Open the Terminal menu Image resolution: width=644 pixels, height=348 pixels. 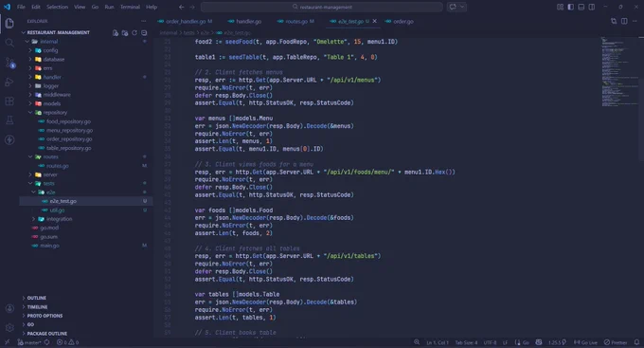tap(130, 7)
